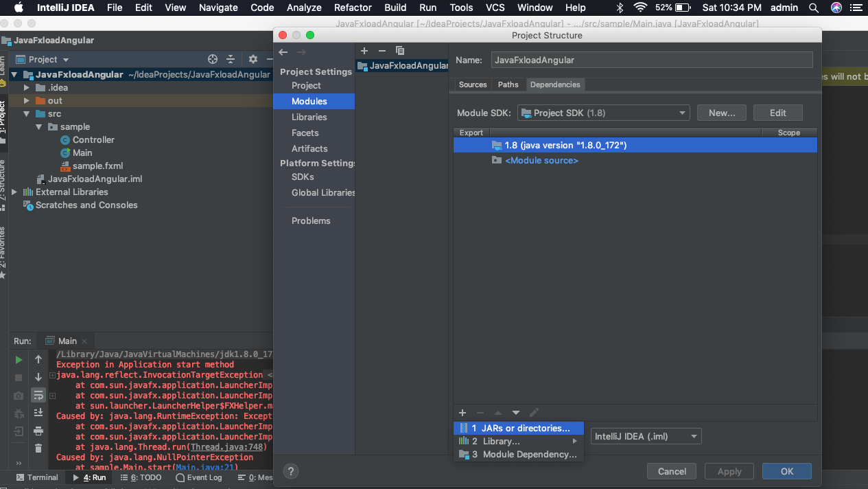Open macOS Spotlight search

pyautogui.click(x=814, y=8)
